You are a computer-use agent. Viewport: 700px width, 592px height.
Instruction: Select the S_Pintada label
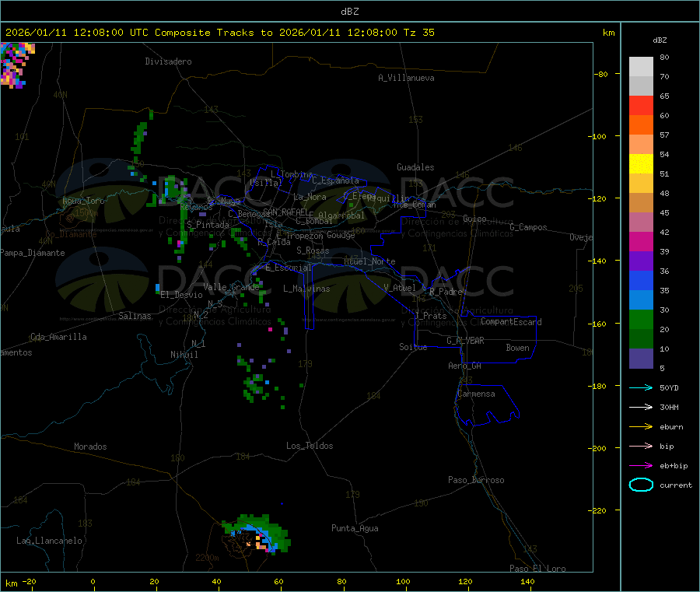pyautogui.click(x=208, y=225)
